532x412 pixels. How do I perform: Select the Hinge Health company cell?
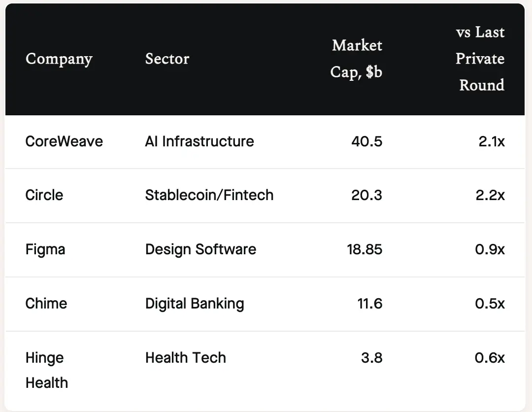pyautogui.click(x=46, y=370)
